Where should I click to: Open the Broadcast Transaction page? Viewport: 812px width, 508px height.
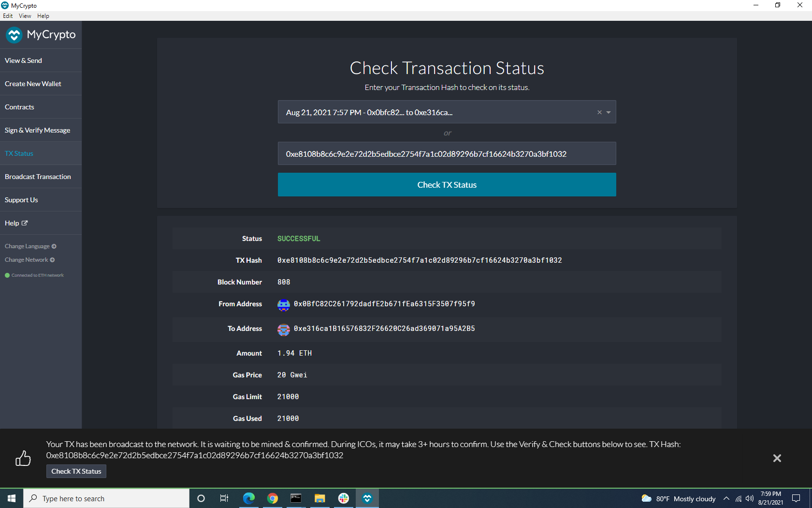pyautogui.click(x=38, y=176)
